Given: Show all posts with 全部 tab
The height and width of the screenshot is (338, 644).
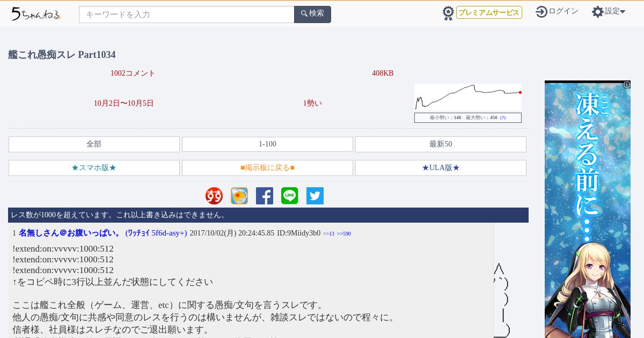Looking at the screenshot, I should tap(94, 144).
